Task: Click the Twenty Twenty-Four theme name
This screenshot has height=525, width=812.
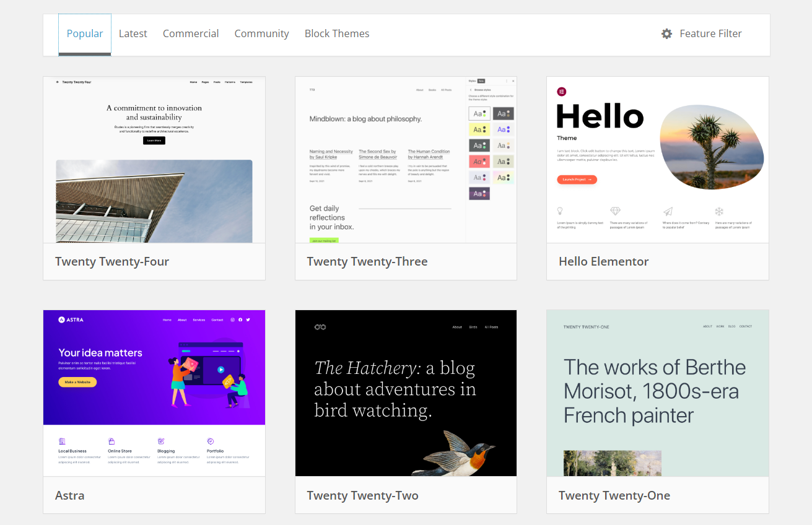Action: (x=112, y=261)
